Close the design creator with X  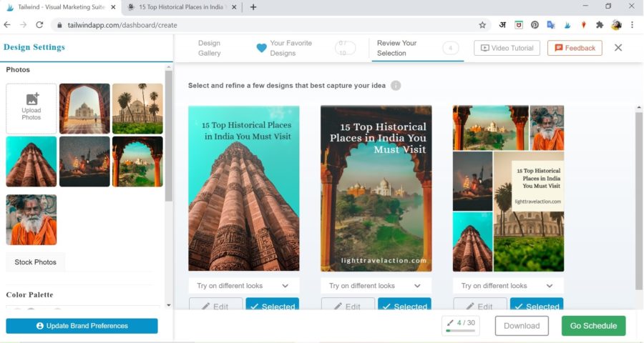coord(618,48)
